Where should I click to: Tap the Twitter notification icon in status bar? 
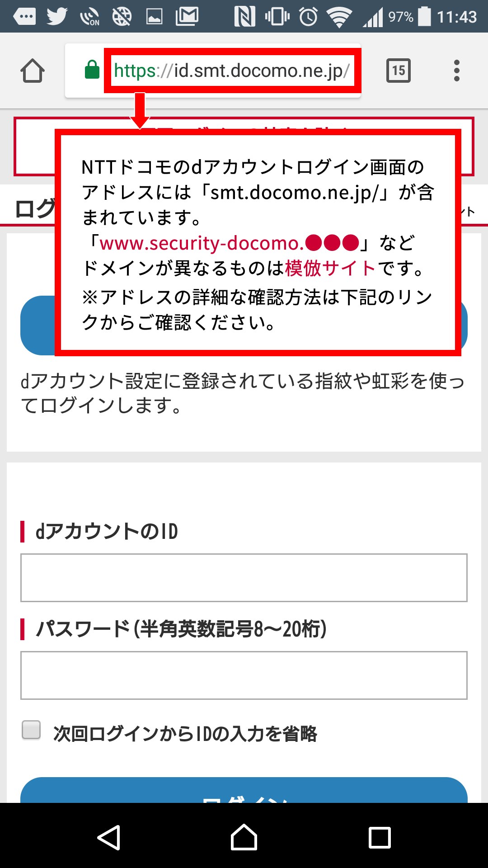click(57, 17)
